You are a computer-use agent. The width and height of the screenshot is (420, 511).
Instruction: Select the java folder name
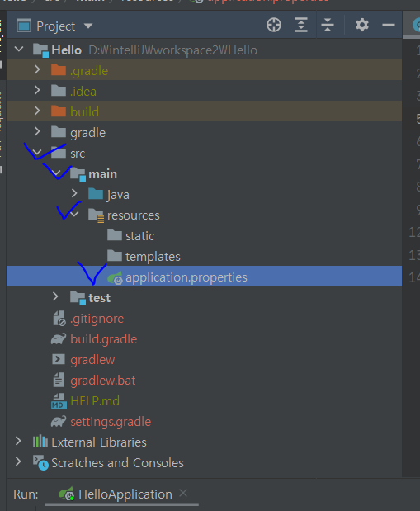(118, 195)
